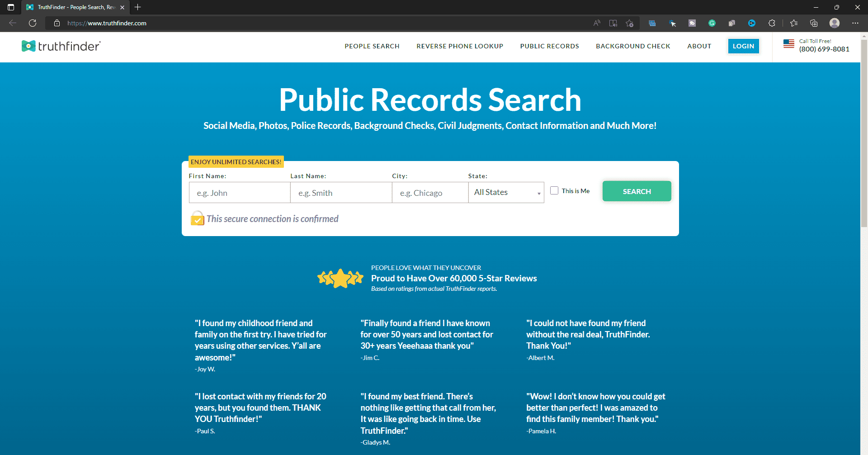Check the 'This is Me' checkbox
Screen dimensions: 868x455
pos(554,191)
